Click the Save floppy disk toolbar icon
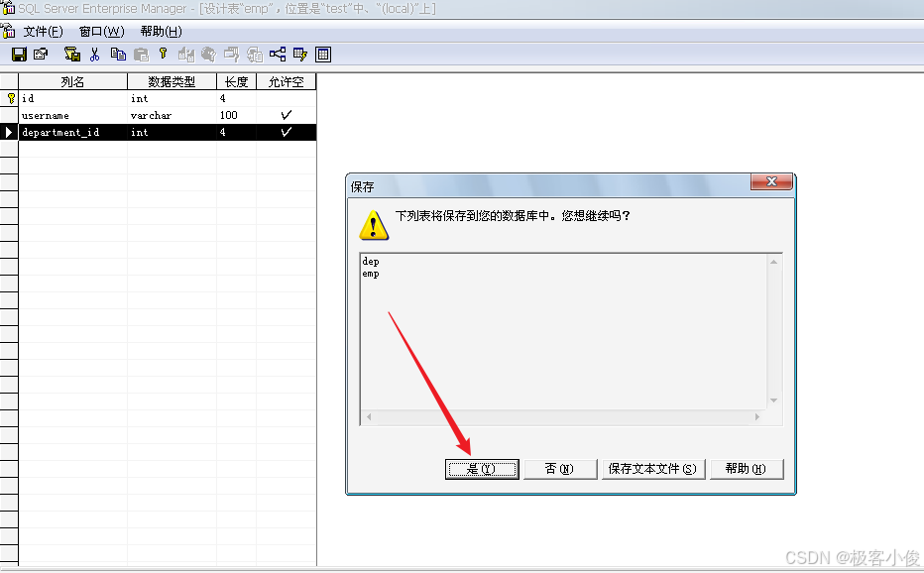The height and width of the screenshot is (573, 924). click(20, 55)
